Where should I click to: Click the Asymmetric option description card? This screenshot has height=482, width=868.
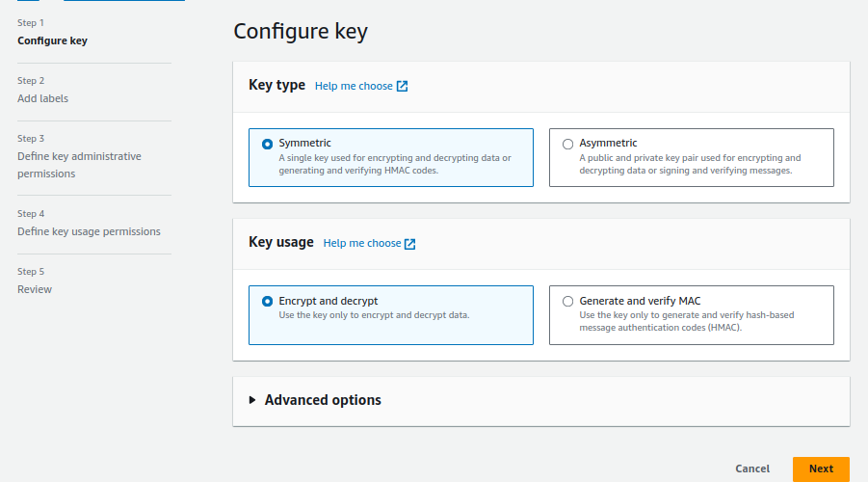[691, 164]
